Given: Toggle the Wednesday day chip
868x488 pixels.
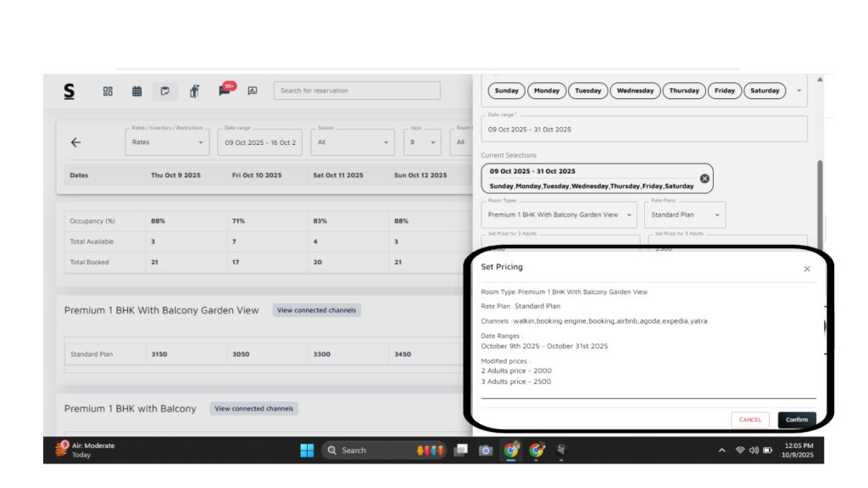Looking at the screenshot, I should 635,91.
